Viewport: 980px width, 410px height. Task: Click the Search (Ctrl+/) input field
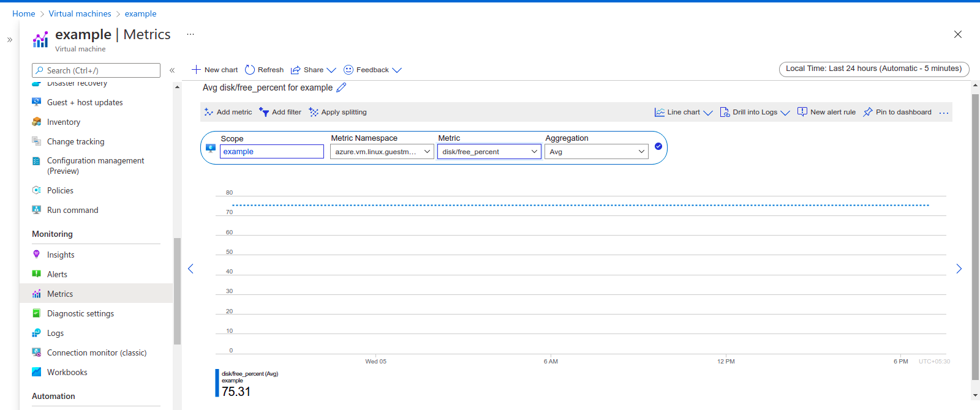[x=96, y=70]
